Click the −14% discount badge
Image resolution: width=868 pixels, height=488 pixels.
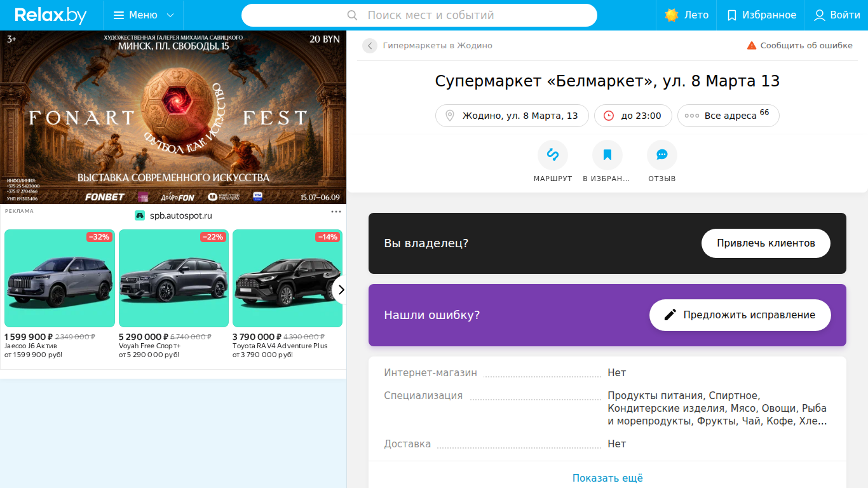coord(327,237)
